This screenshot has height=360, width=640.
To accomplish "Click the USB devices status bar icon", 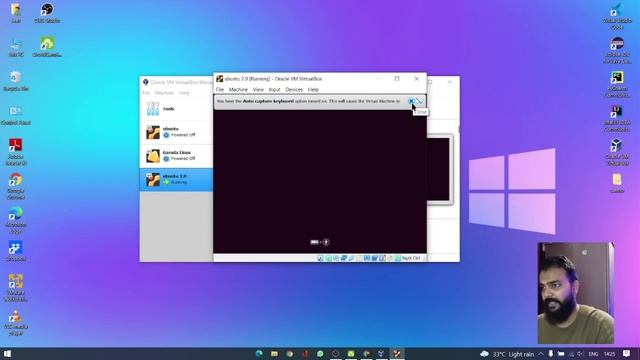I will 351,258.
